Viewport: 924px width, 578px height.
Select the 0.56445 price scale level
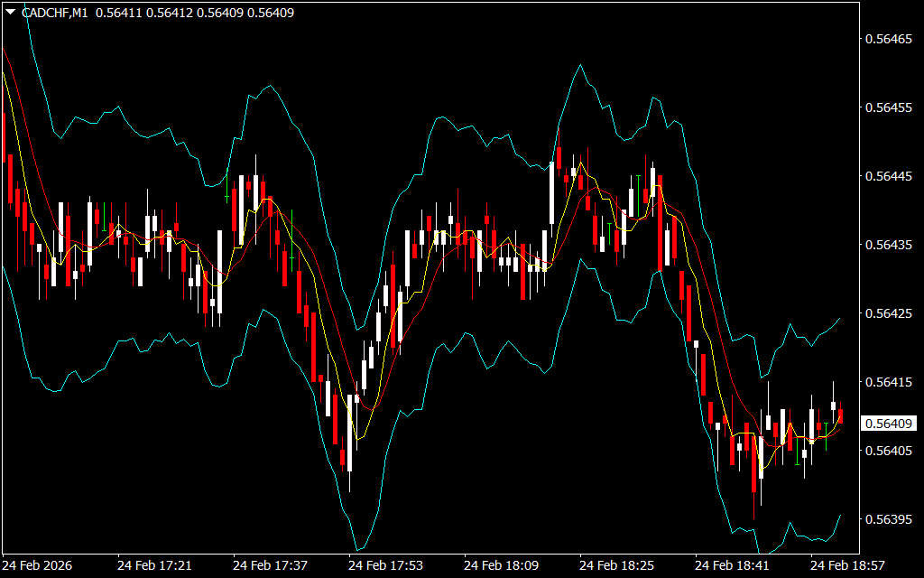coord(888,176)
